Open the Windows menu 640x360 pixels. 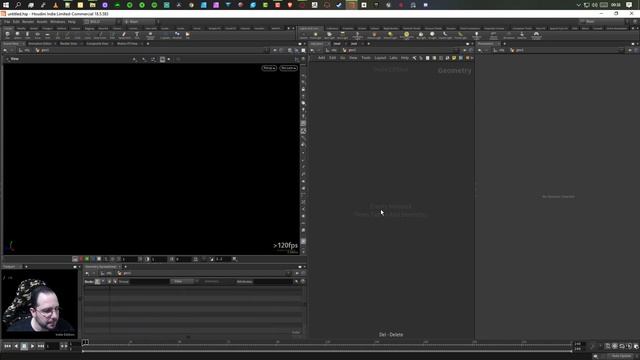[x=58, y=22]
